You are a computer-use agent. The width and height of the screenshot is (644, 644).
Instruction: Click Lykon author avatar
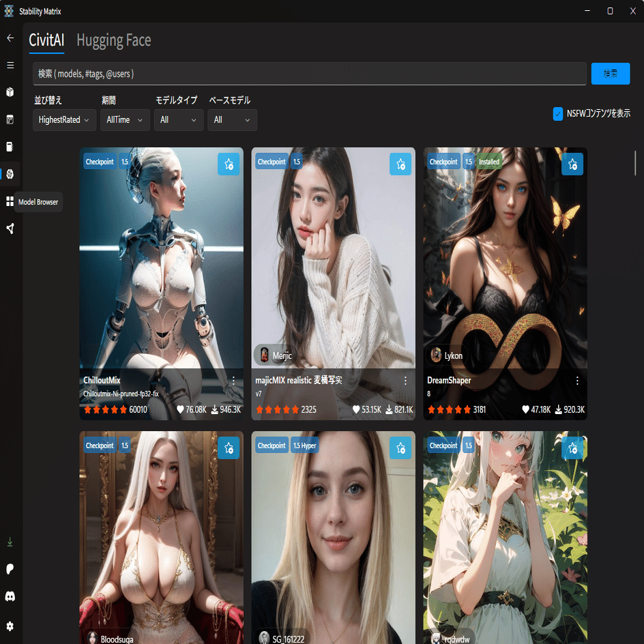[x=436, y=355]
